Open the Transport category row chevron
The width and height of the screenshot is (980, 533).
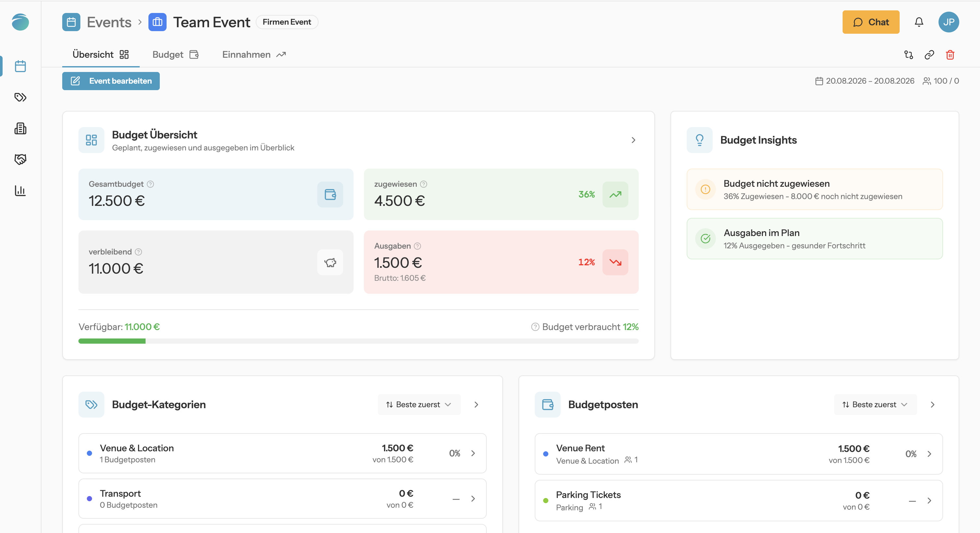click(x=473, y=499)
